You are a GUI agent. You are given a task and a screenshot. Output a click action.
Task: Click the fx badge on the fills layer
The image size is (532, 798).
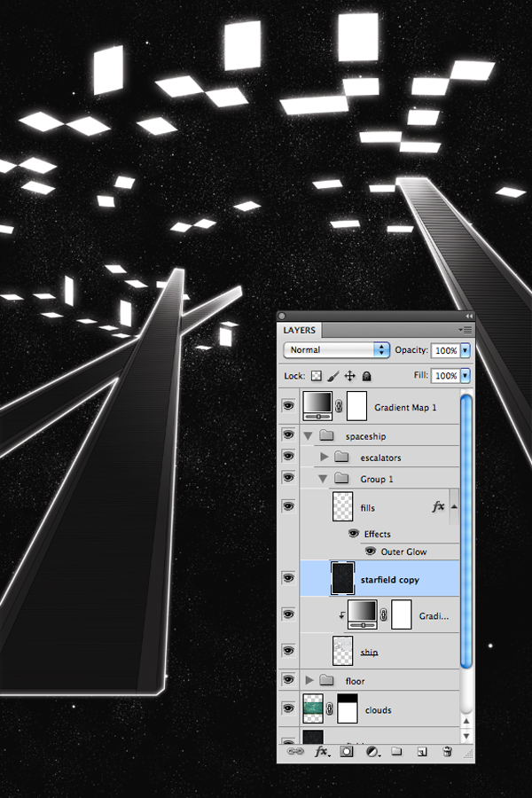(438, 506)
